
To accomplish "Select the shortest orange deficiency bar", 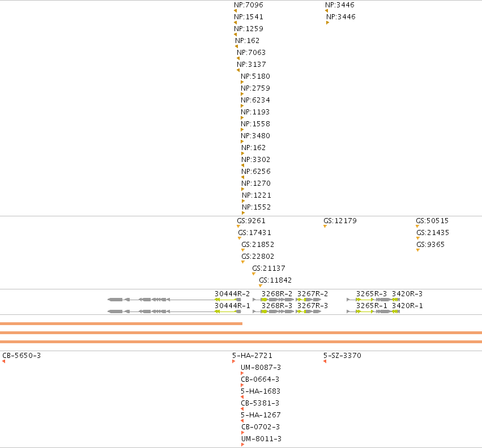I will 121,323.
